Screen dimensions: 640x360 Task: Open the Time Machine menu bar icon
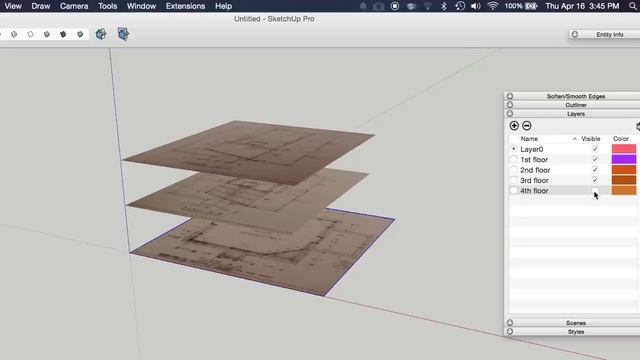460,6
